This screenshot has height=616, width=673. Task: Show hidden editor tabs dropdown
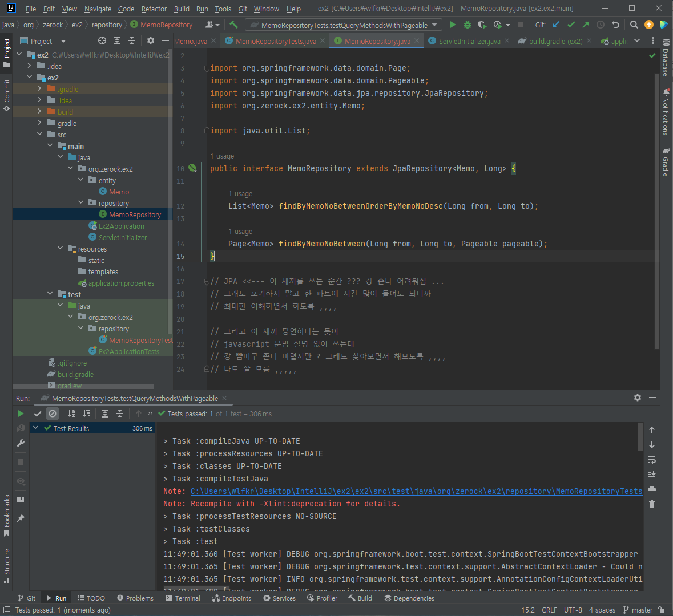click(x=637, y=40)
